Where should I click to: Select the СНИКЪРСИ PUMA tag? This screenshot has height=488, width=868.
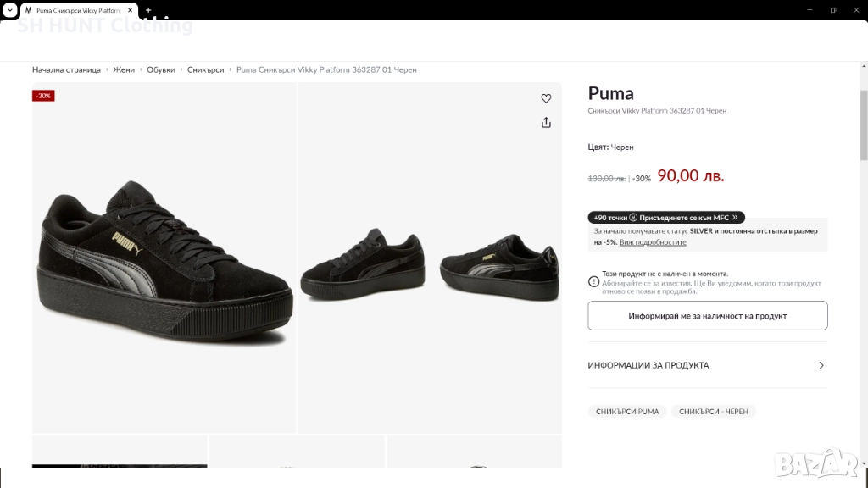pos(627,412)
